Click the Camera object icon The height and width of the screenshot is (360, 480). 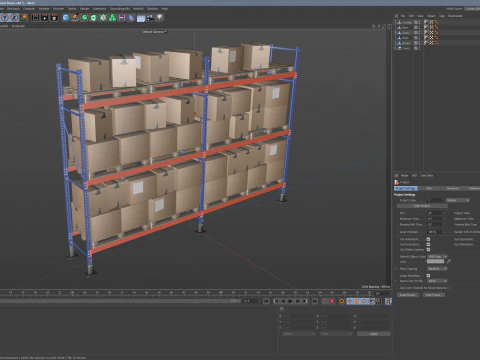point(150,17)
